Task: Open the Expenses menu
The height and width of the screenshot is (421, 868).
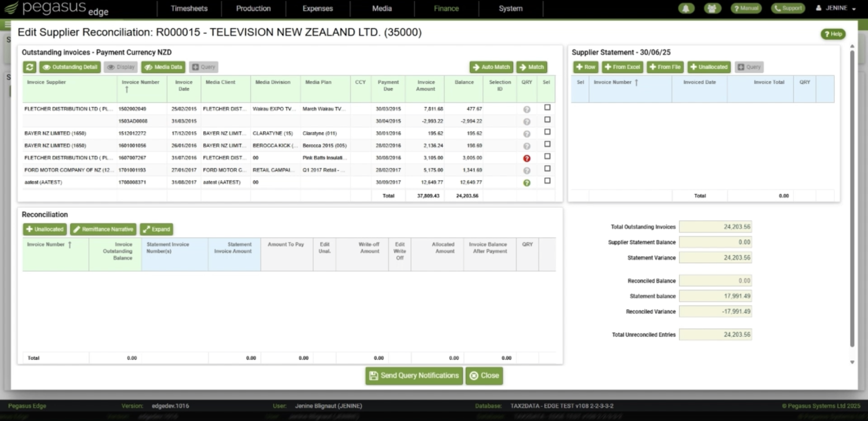Action: [318, 8]
